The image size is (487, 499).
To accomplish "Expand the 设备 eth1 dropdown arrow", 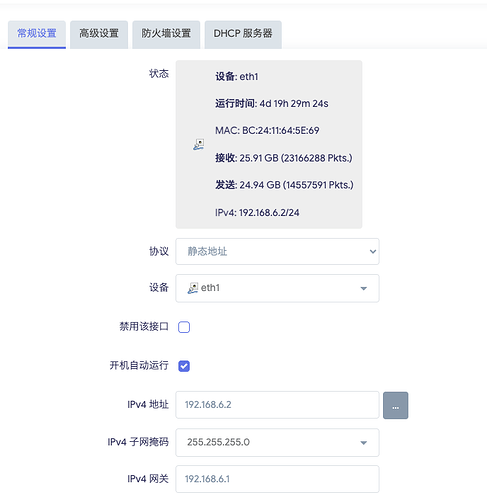I will click(364, 288).
